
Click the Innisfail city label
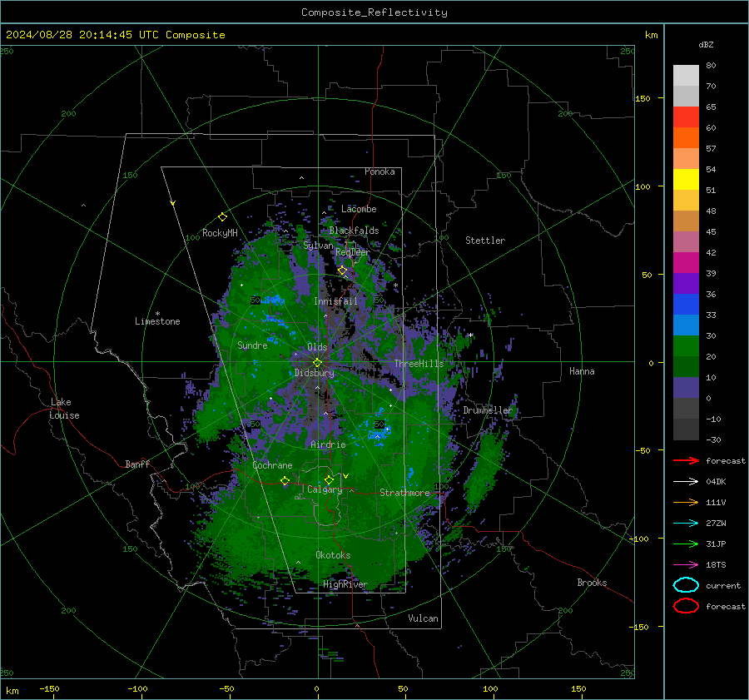coord(335,301)
